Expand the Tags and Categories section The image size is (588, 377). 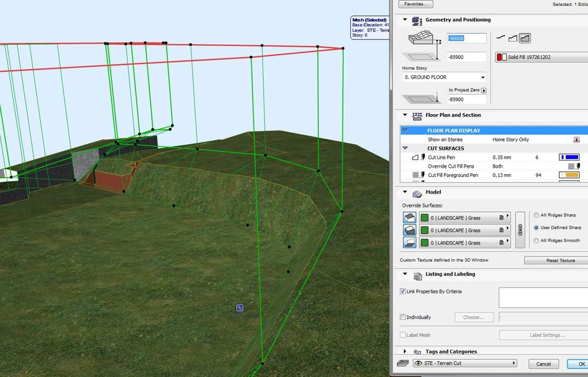(x=405, y=352)
